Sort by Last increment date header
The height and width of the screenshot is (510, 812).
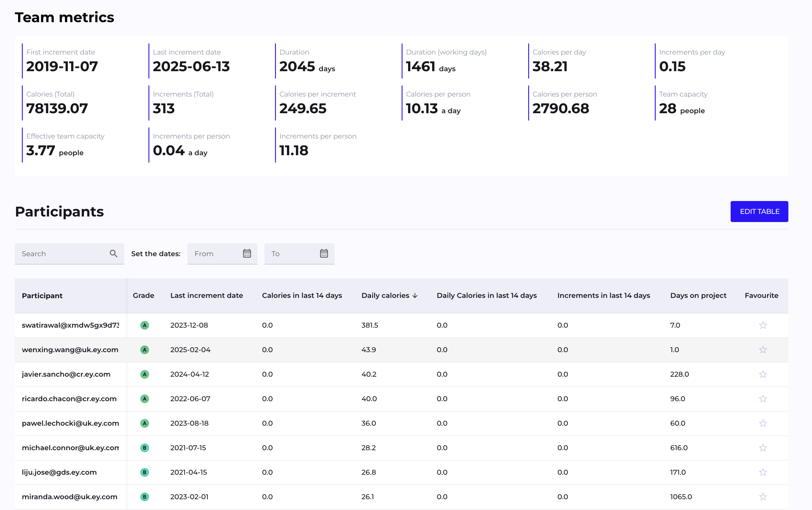coord(206,296)
